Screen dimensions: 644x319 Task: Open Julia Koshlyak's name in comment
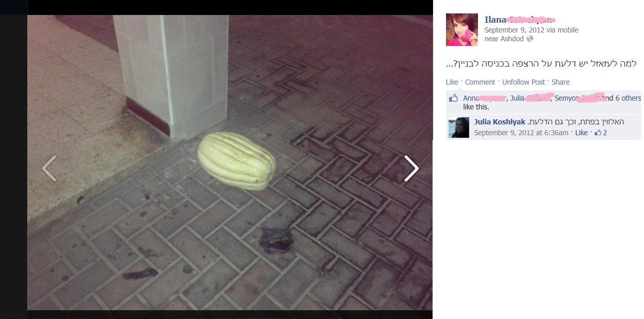[500, 122]
